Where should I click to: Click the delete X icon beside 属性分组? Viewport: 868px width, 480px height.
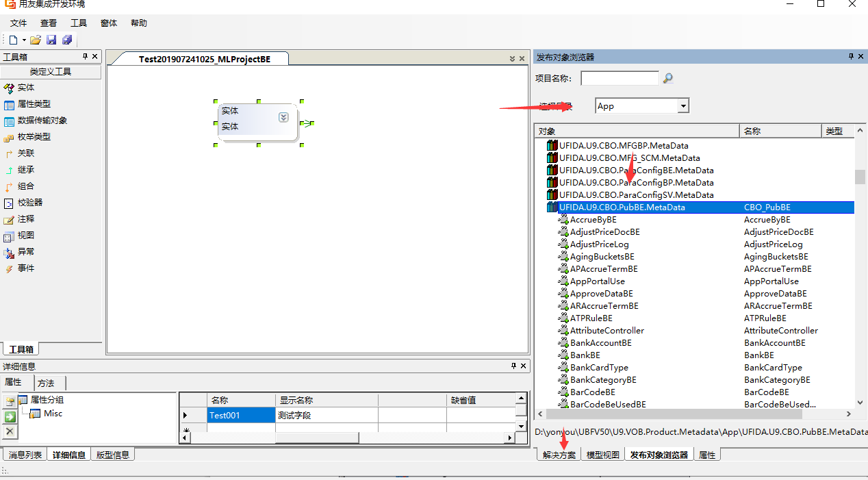(x=10, y=431)
